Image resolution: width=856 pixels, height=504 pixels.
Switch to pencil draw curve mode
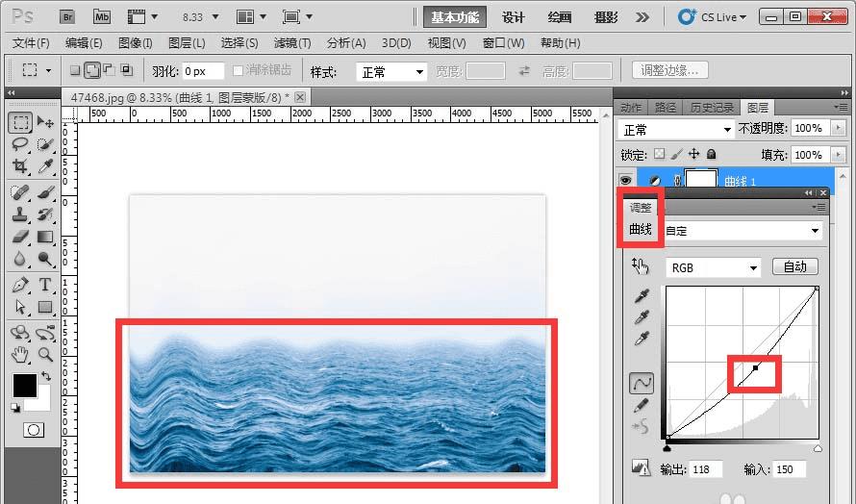pos(642,405)
